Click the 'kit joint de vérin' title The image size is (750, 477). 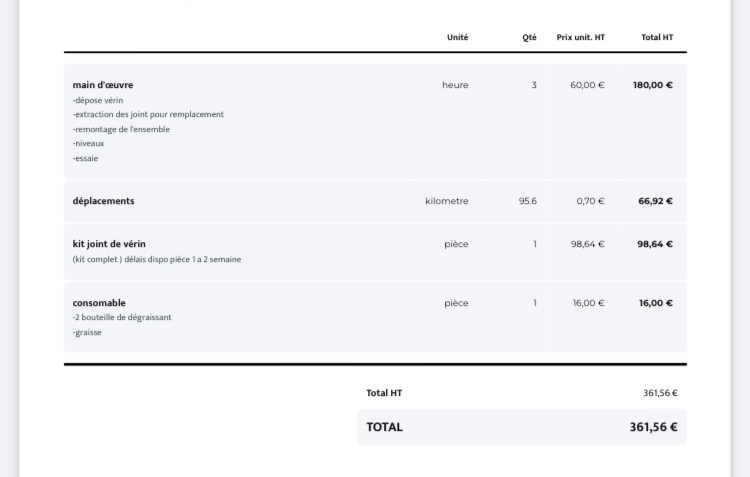[x=109, y=244]
